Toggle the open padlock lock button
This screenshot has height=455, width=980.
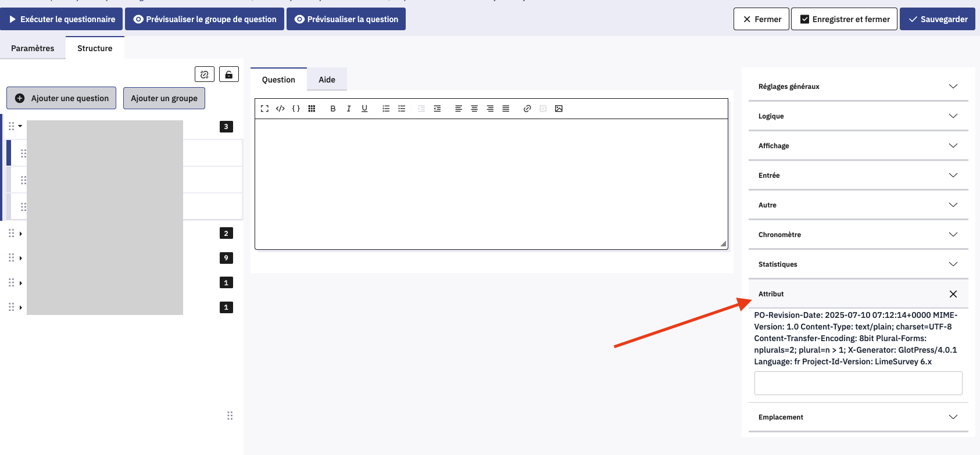pyautogui.click(x=229, y=74)
